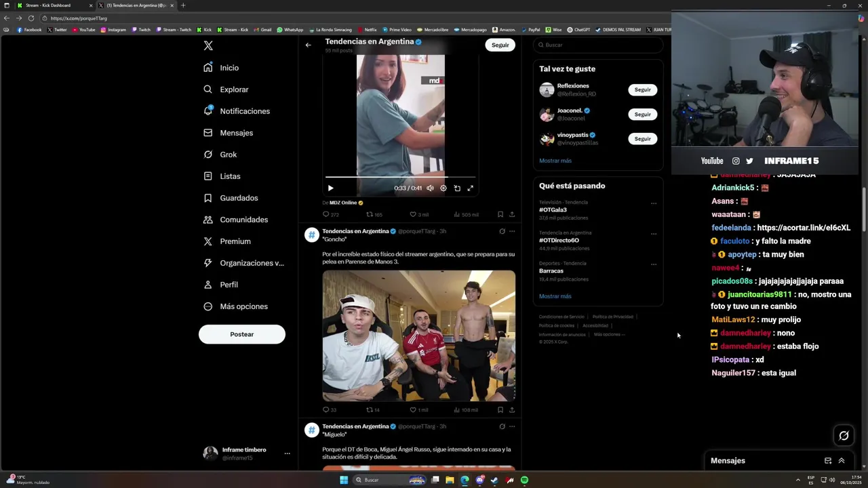This screenshot has height=488, width=868.
Task: Play the MDZ Online video
Action: (x=330, y=188)
